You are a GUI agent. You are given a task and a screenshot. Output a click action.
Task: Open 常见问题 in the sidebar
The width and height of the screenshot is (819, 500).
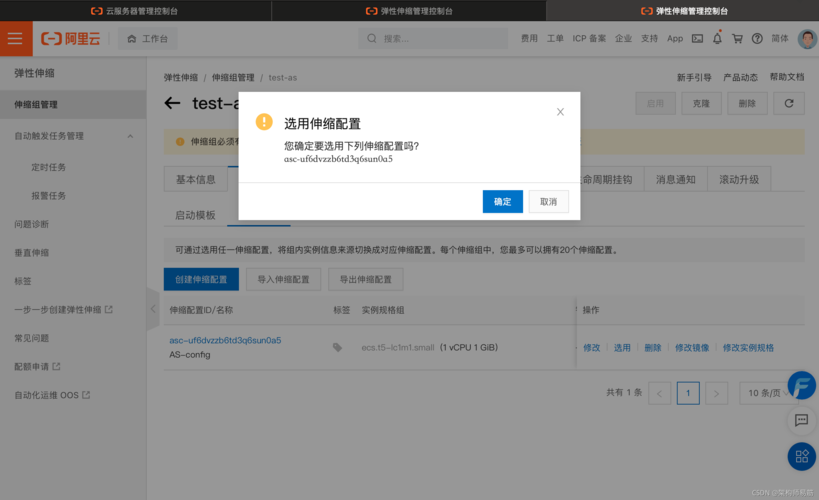coord(31,338)
